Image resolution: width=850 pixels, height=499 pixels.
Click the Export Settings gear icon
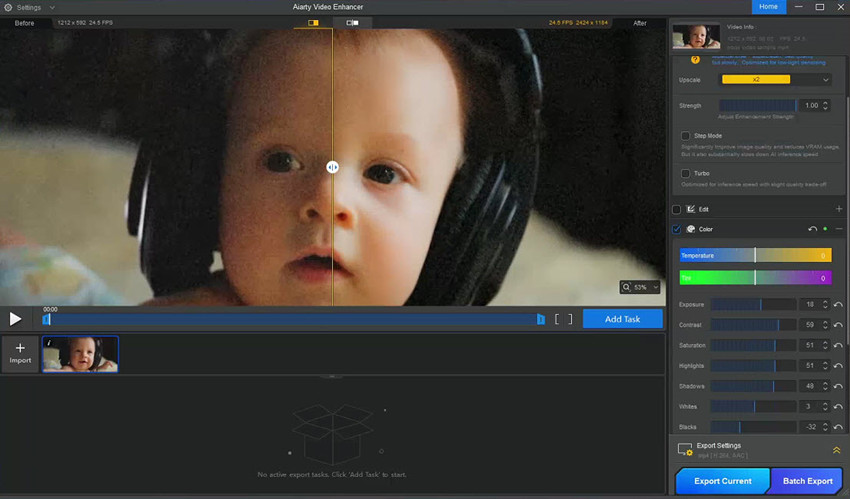click(685, 450)
